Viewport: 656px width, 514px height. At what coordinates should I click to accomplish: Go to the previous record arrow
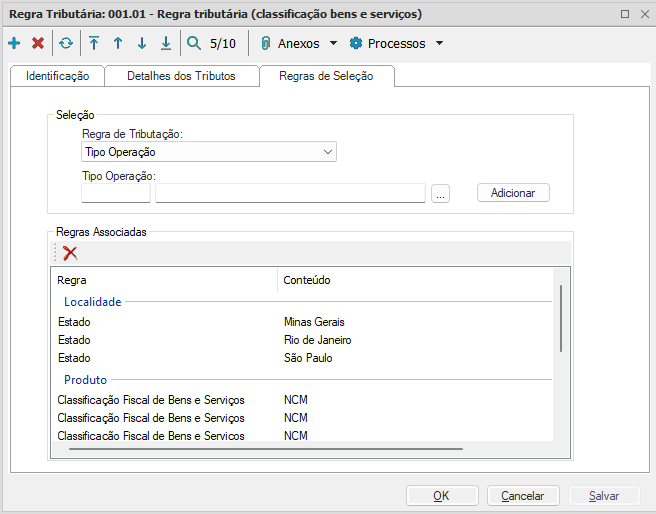point(118,43)
